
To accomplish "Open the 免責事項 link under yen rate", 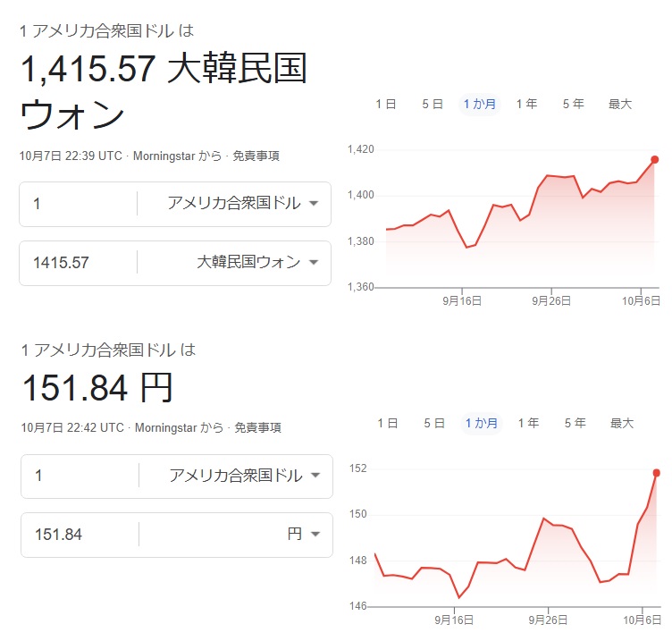I will 257,427.
